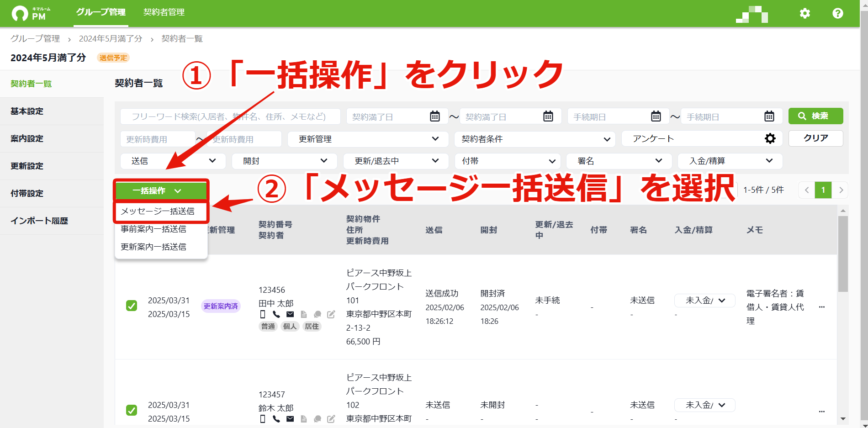Switch to グループ管理 tab

101,12
